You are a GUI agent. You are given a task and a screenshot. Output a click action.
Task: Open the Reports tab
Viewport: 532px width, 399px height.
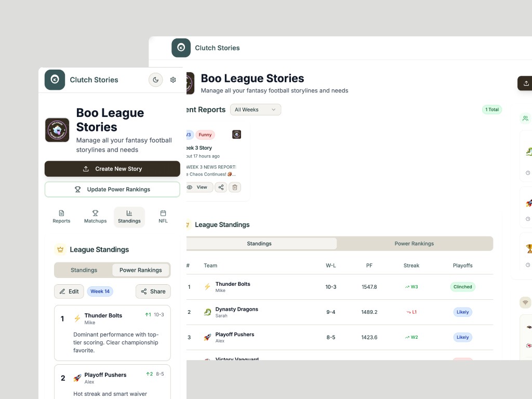pyautogui.click(x=61, y=217)
